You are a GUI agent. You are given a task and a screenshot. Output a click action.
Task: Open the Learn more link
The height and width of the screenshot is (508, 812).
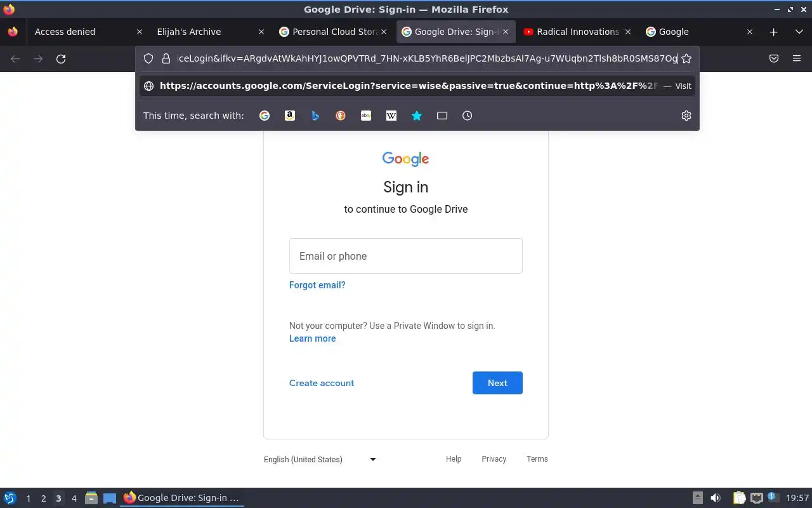(x=312, y=338)
